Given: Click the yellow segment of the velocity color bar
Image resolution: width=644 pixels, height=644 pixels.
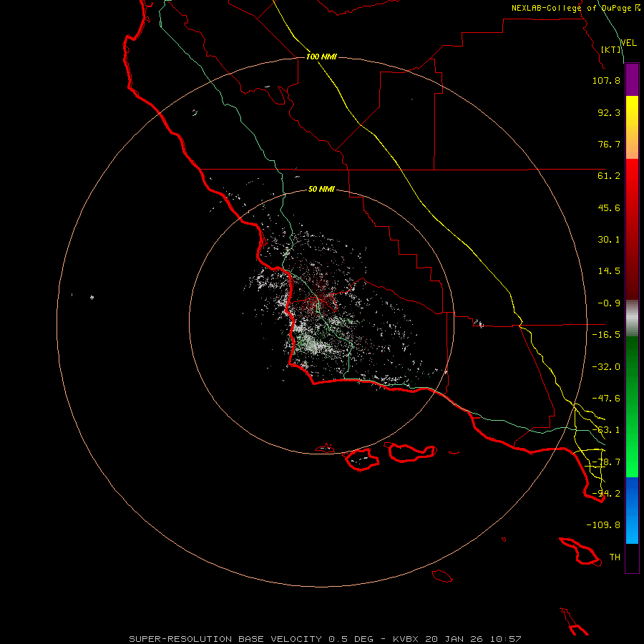Looking at the screenshot, I should click(x=632, y=127).
